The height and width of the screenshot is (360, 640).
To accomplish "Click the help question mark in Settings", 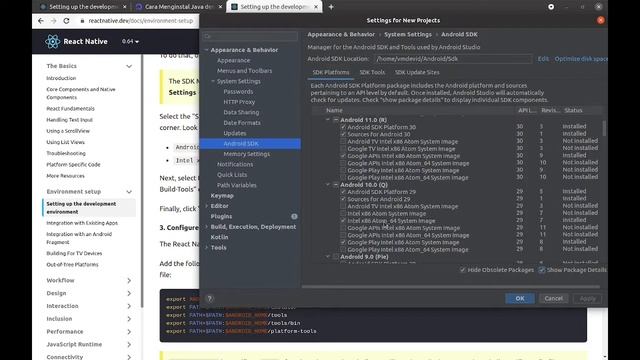I will (x=209, y=298).
